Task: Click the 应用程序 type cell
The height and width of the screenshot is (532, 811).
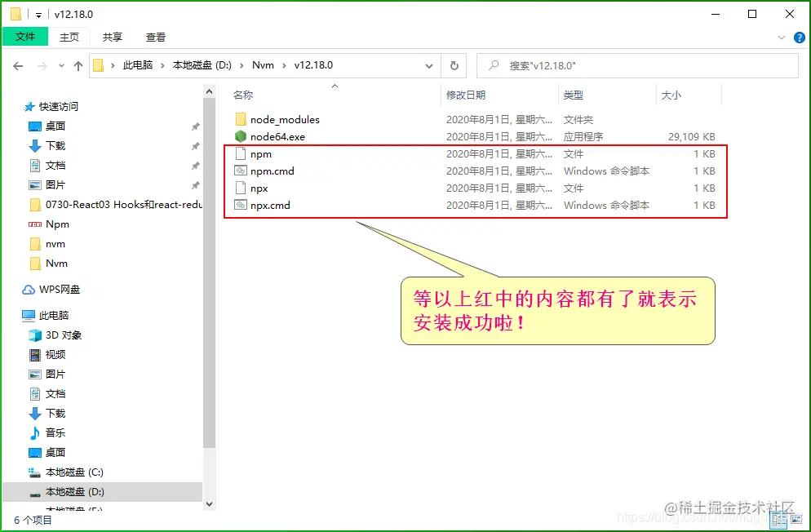Action: pyautogui.click(x=583, y=137)
